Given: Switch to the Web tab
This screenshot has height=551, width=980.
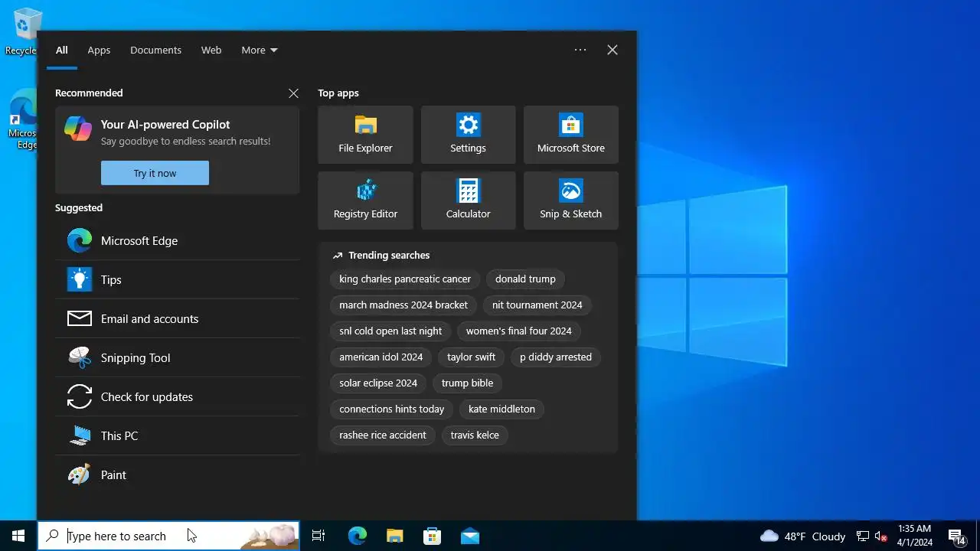Looking at the screenshot, I should point(211,50).
